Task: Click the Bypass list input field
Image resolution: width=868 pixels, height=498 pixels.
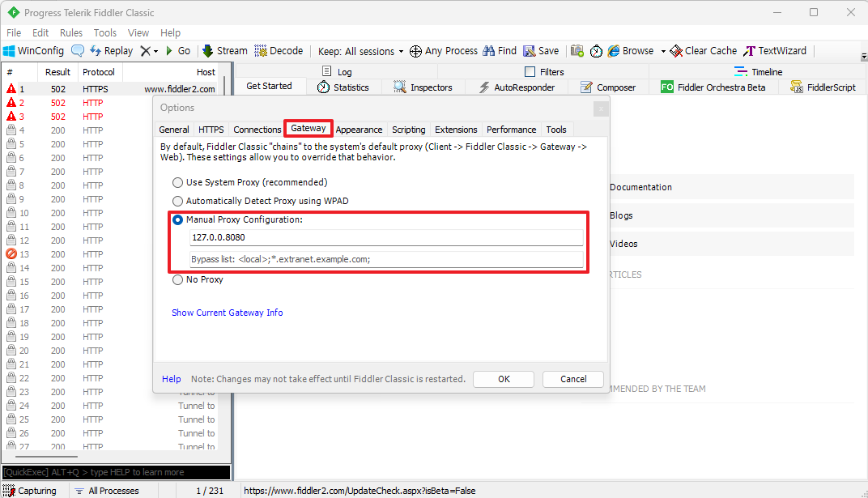Action: coord(386,259)
